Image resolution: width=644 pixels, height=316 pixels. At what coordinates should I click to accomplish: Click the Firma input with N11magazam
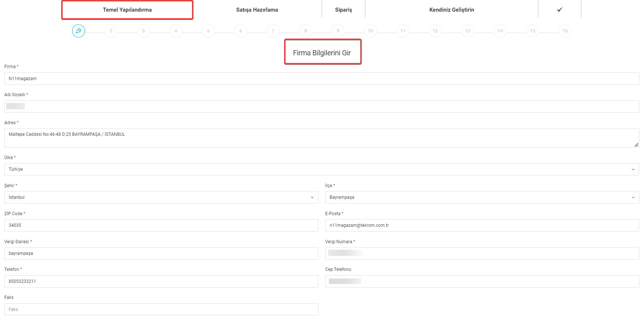(x=322, y=79)
